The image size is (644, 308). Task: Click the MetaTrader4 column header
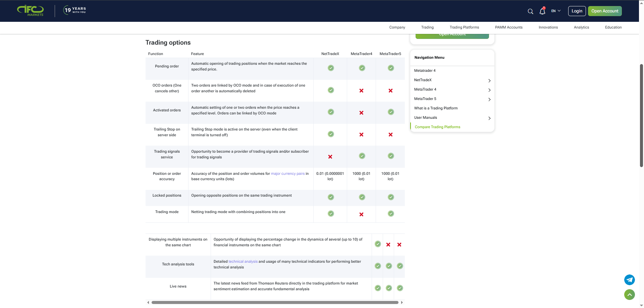[x=361, y=54]
